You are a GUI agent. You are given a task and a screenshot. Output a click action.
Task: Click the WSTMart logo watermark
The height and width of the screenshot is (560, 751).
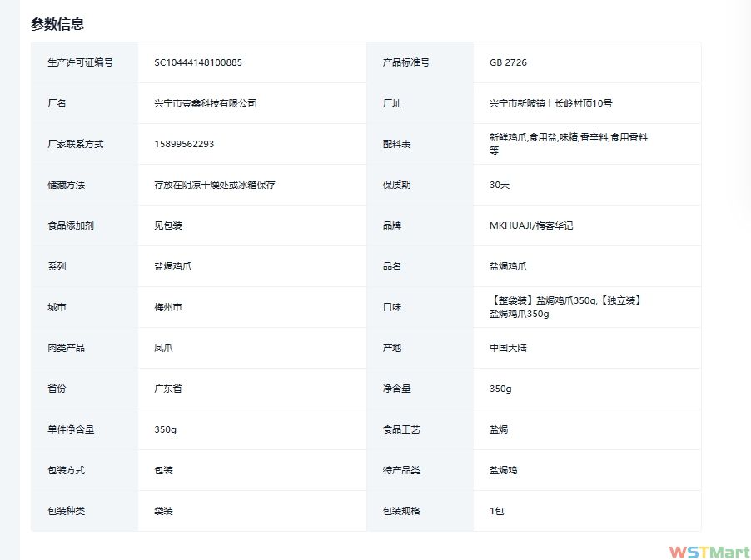[x=708, y=552]
